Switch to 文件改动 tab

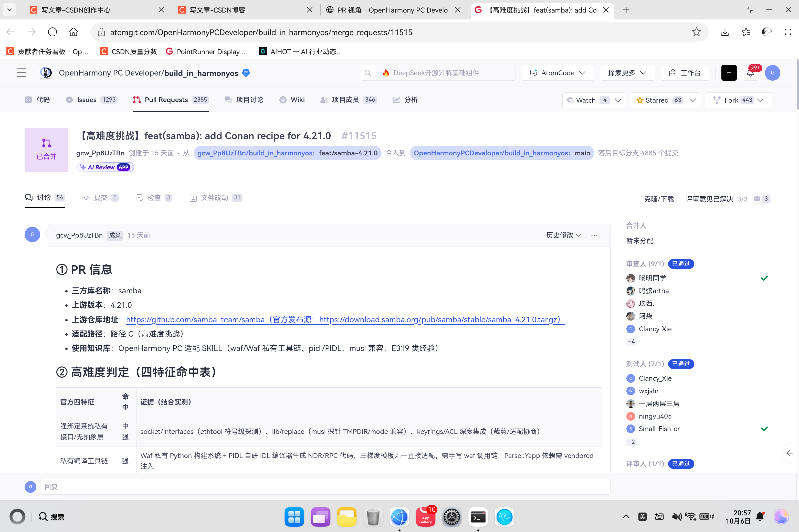point(216,197)
